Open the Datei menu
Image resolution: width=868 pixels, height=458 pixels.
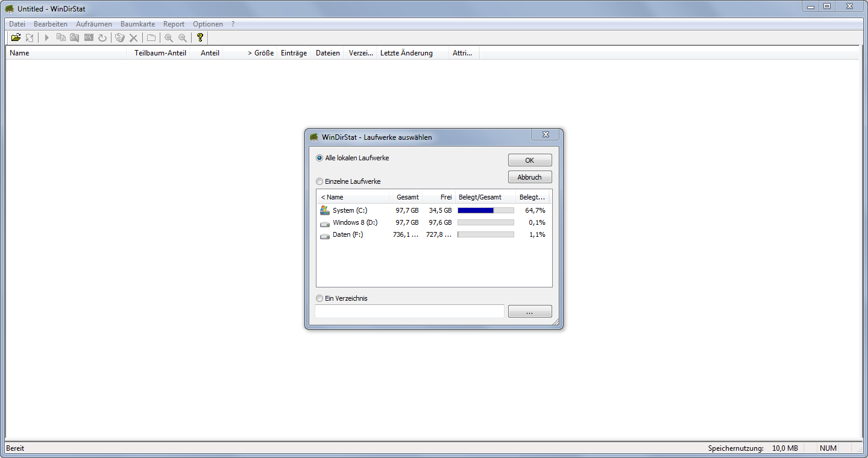click(x=17, y=24)
